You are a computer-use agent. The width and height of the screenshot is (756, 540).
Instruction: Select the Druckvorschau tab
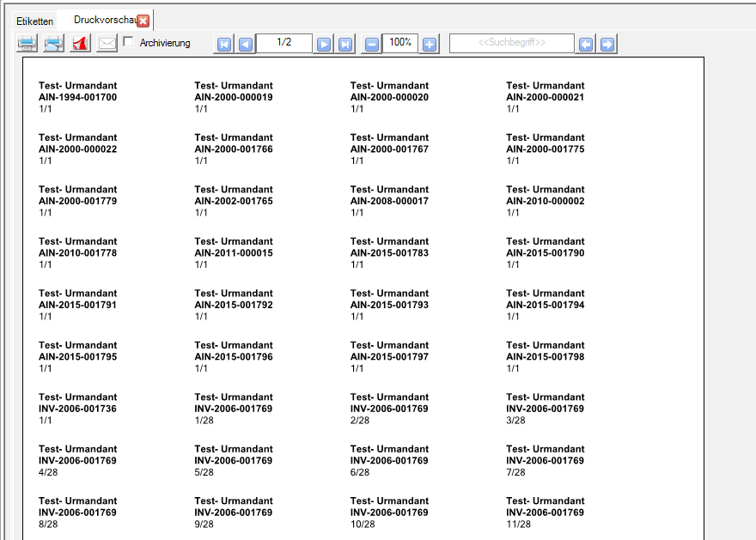click(103, 20)
